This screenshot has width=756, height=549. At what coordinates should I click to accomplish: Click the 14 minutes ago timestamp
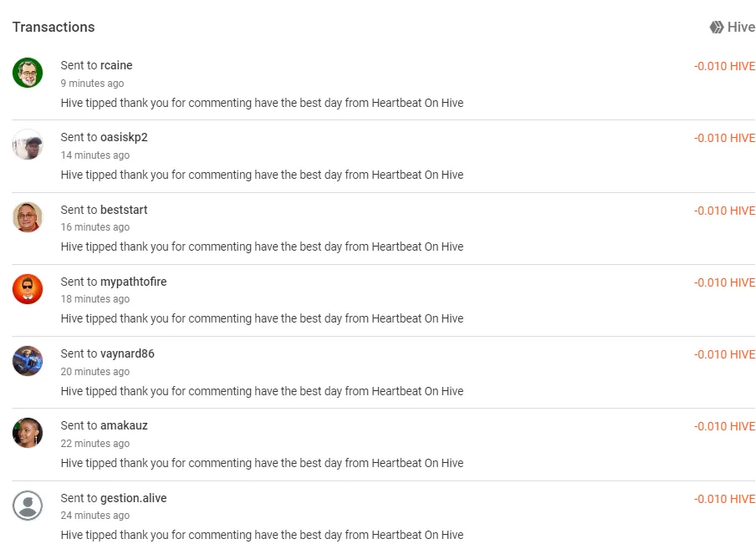coord(95,155)
